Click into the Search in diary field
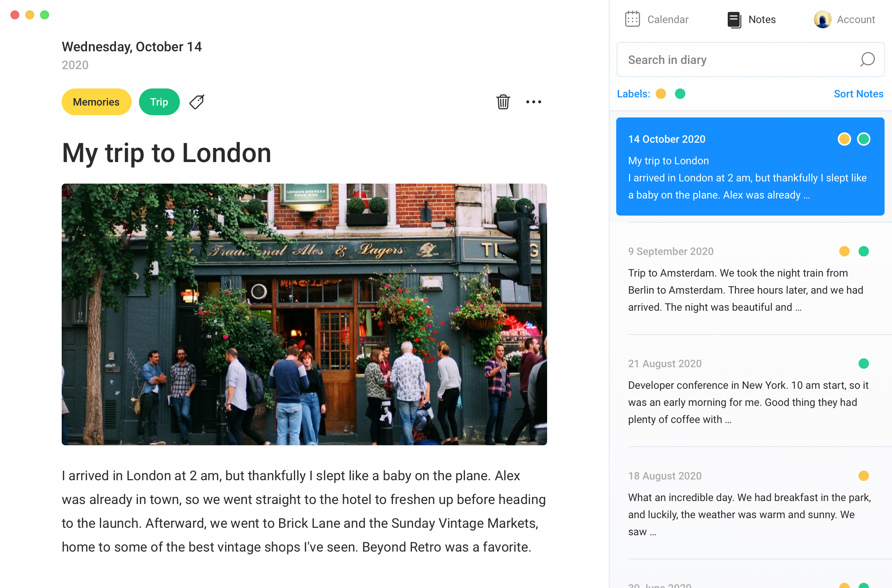The width and height of the screenshot is (892, 588). (735, 59)
